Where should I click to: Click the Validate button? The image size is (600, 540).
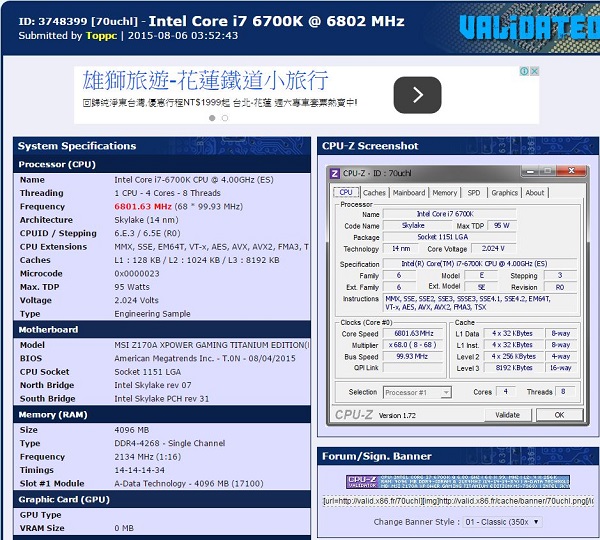pyautogui.click(x=507, y=415)
